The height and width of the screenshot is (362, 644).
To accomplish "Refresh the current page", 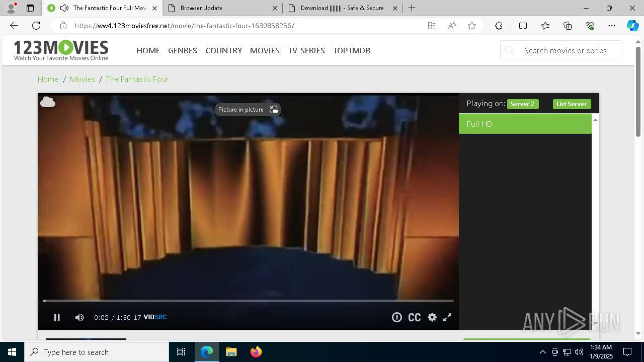I will [x=36, y=26].
